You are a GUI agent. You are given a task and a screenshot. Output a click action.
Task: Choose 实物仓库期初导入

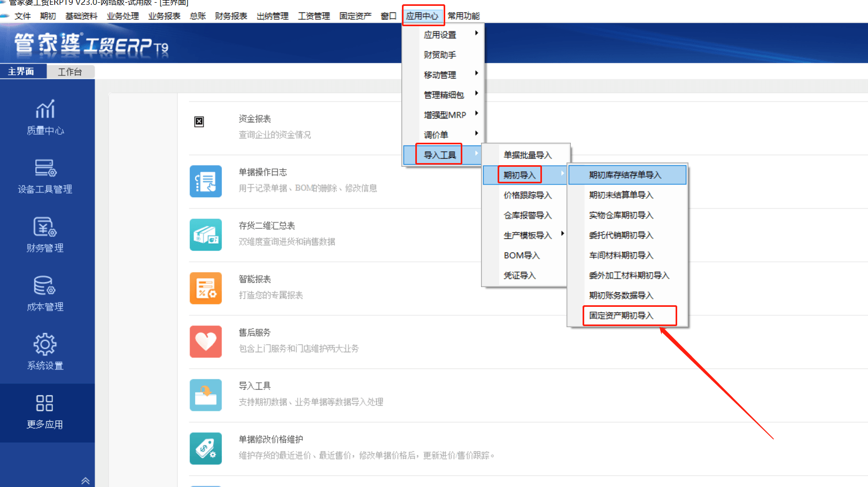627,215
